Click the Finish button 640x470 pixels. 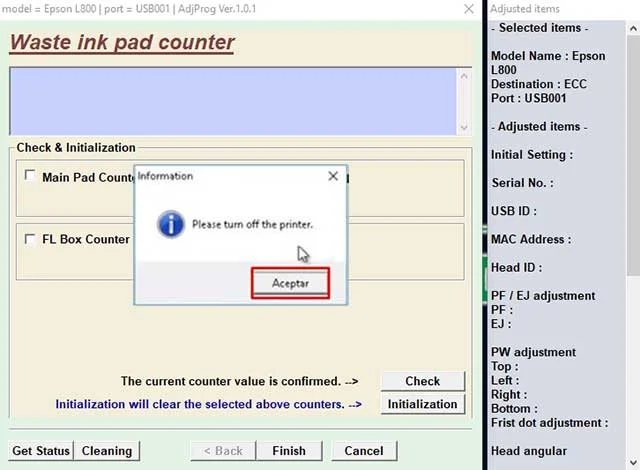289,451
